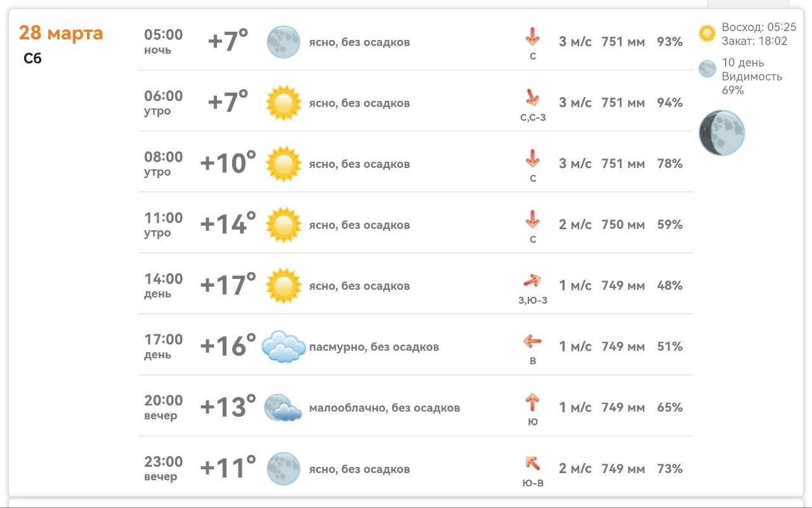Click the "Восход: 05:25" sunrise text

(x=759, y=28)
